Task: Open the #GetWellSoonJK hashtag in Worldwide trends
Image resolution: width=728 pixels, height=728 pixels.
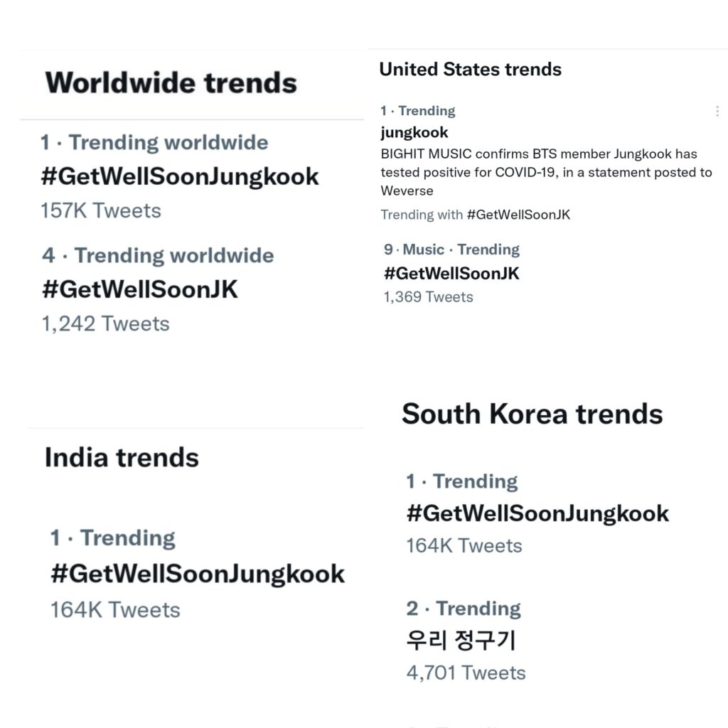Action: [139, 289]
